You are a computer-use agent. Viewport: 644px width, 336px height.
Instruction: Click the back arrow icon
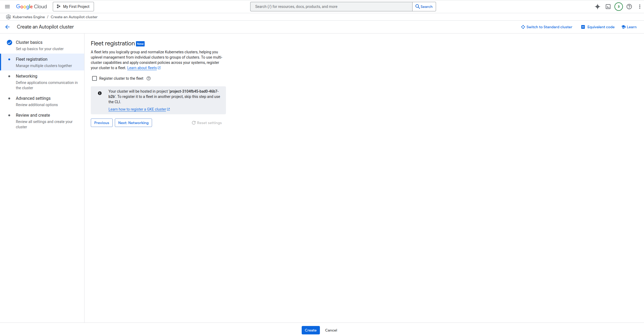coord(7,27)
